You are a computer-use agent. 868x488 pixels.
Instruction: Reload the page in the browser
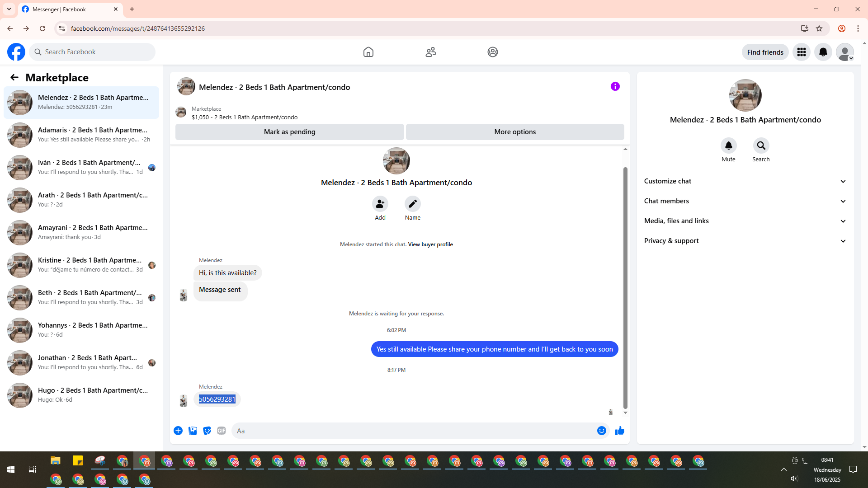click(42, 28)
